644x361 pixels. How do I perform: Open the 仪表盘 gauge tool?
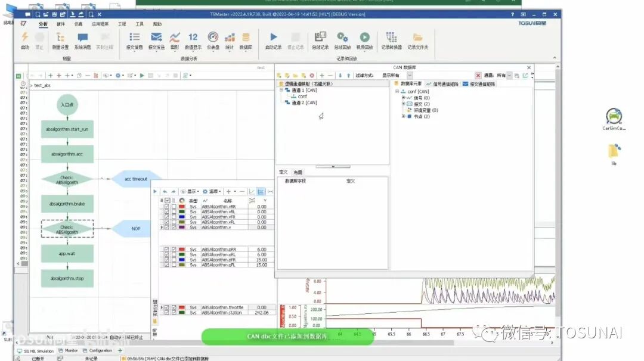tap(213, 41)
